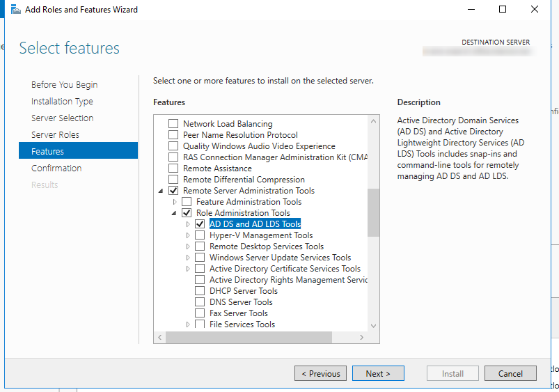Tick the Remote Assistance checkbox

click(x=173, y=168)
